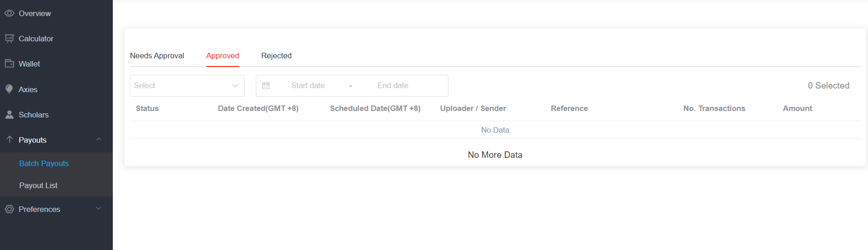
Task: Click the Amount column header
Action: (797, 109)
